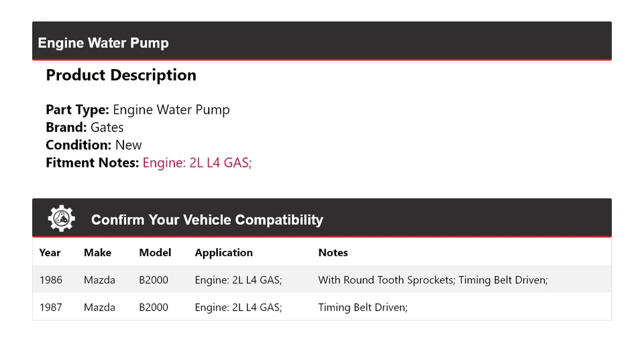
Task: Click Confirm Your Vehicle Compatibility heading
Action: (x=207, y=220)
